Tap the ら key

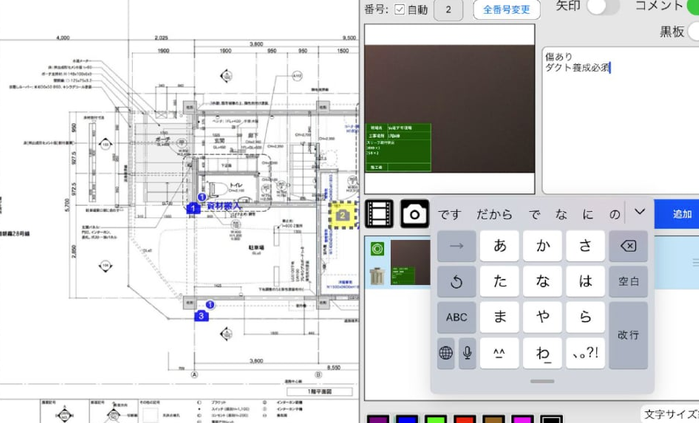585,317
